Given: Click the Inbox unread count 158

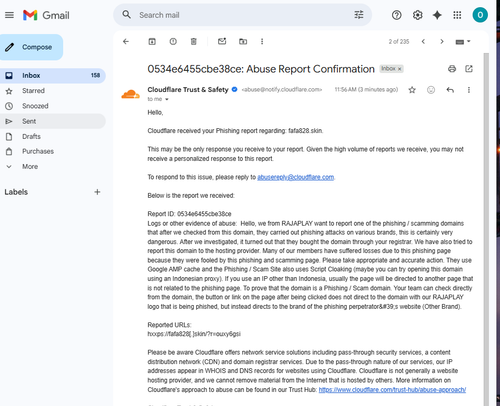Looking at the screenshot, I should click(x=95, y=75).
